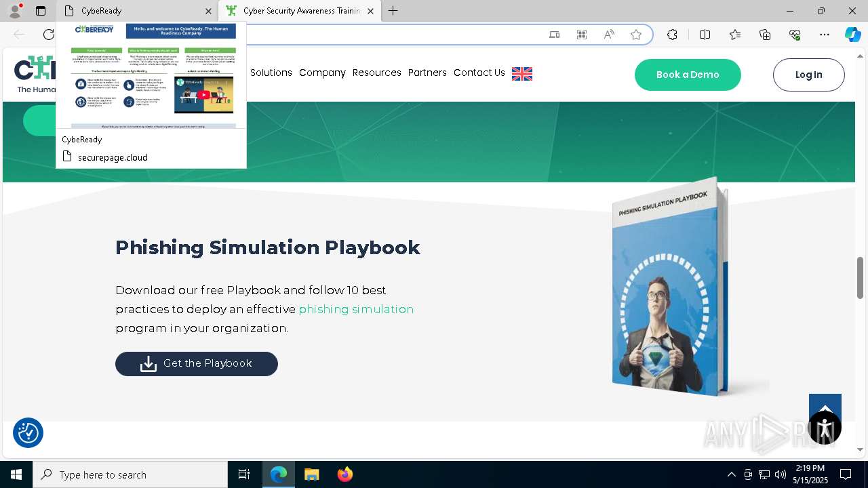Open the Windows Start menu
Image resolution: width=868 pixels, height=488 pixels.
point(16,474)
